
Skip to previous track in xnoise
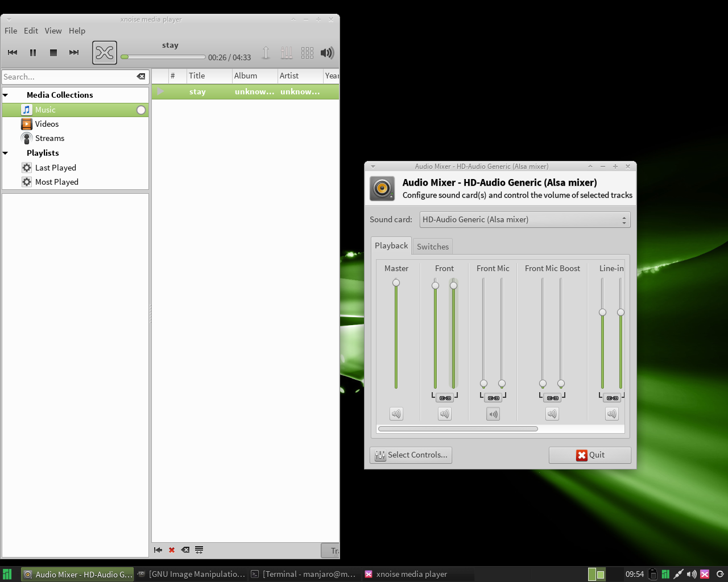13,52
